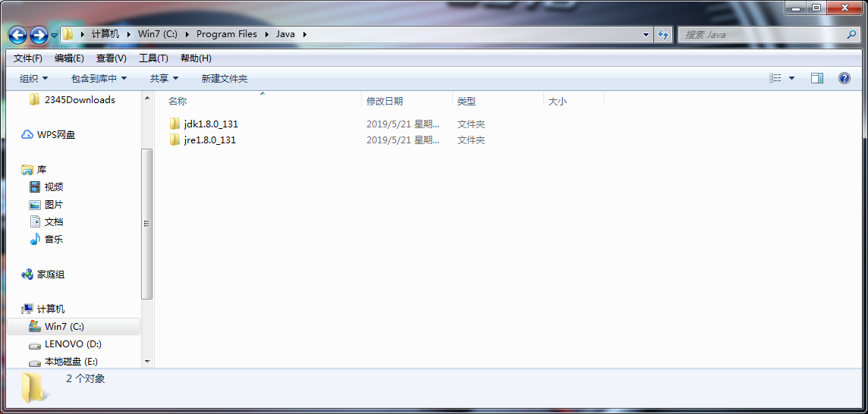Click the jre1.8.0_131 folder name
Viewport: 868px width, 414px height.
tap(210, 140)
